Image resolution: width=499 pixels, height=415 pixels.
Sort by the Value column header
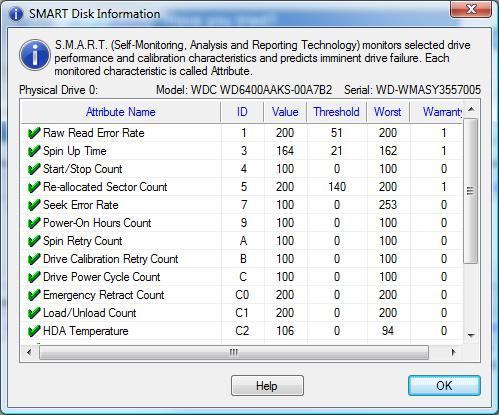pos(285,112)
